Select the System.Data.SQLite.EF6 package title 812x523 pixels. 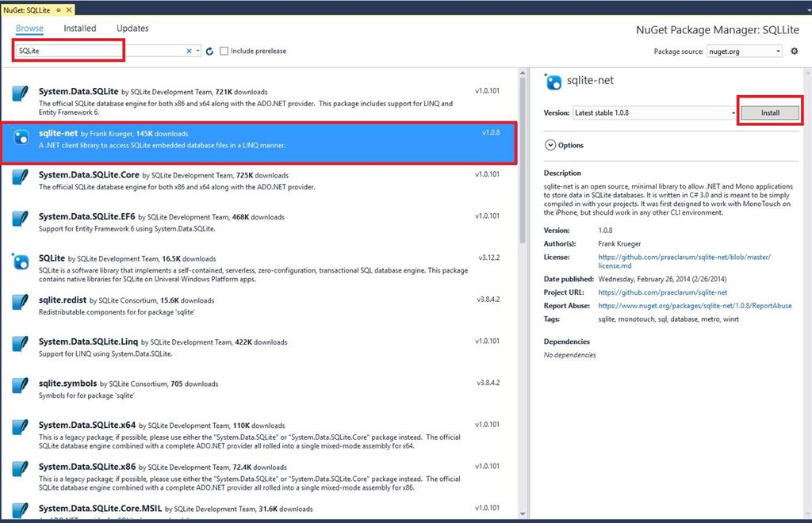(x=87, y=217)
